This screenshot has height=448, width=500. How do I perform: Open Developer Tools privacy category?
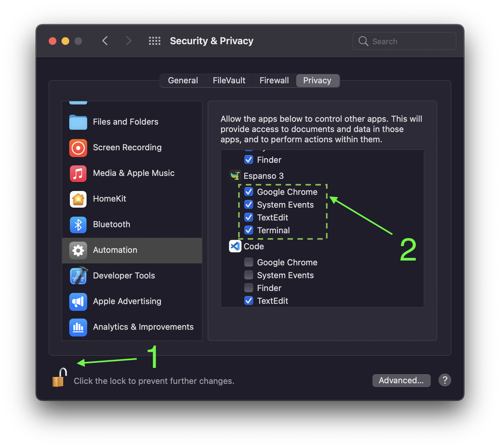coord(124,276)
